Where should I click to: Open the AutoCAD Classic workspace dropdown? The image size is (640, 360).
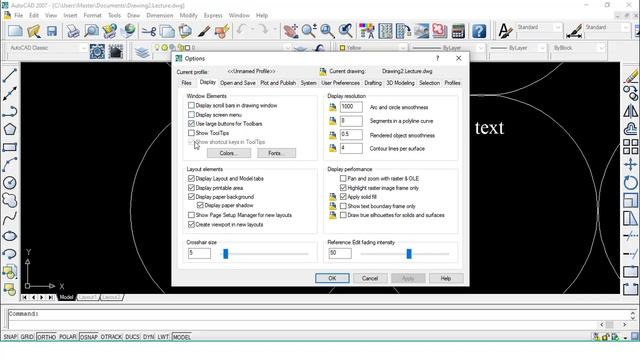83,48
